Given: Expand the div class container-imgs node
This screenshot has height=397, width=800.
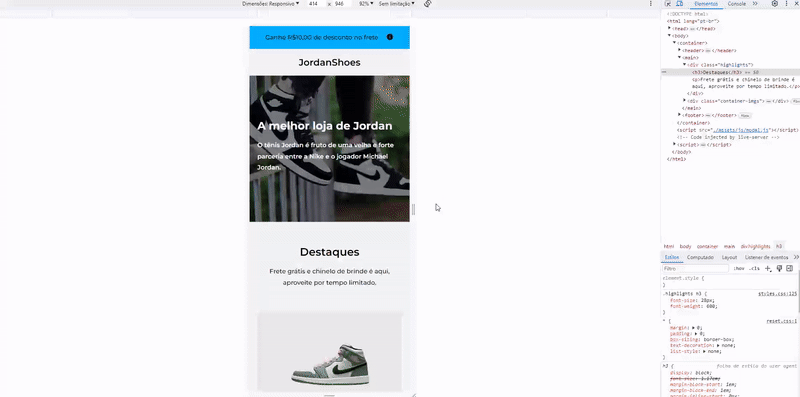Looking at the screenshot, I should click(x=685, y=101).
